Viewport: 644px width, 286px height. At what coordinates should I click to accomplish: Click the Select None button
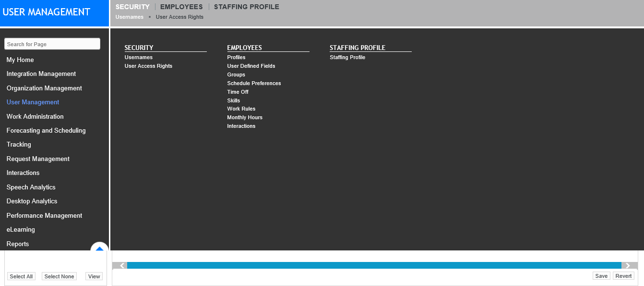(60, 276)
